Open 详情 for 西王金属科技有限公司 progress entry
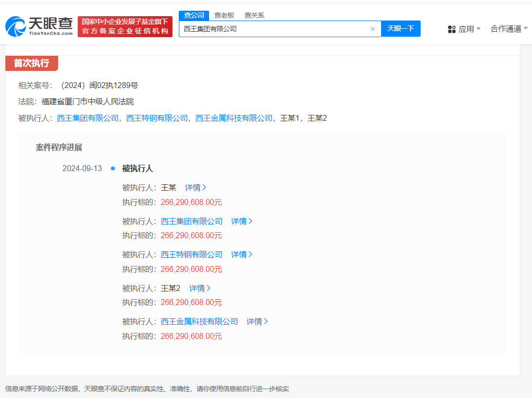This screenshot has height=398, width=532. pos(257,322)
